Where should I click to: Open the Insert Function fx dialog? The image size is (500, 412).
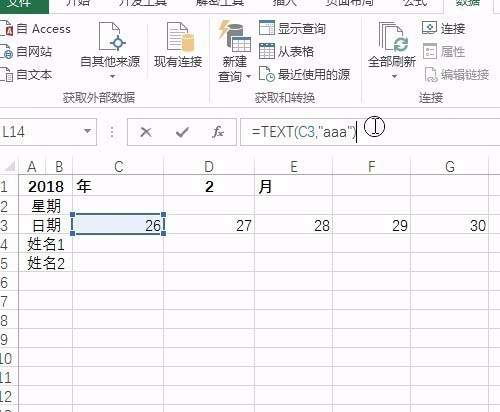point(218,132)
